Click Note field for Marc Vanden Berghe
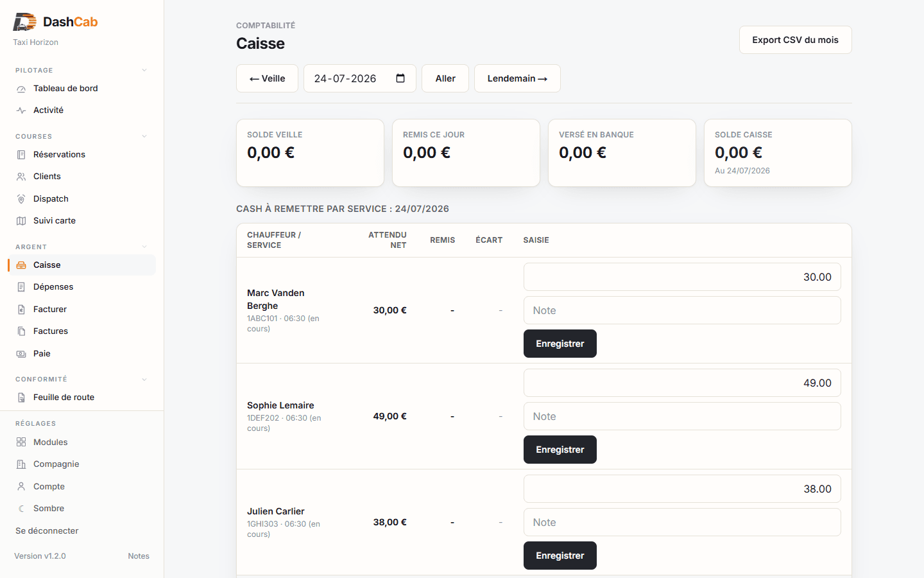 click(682, 310)
